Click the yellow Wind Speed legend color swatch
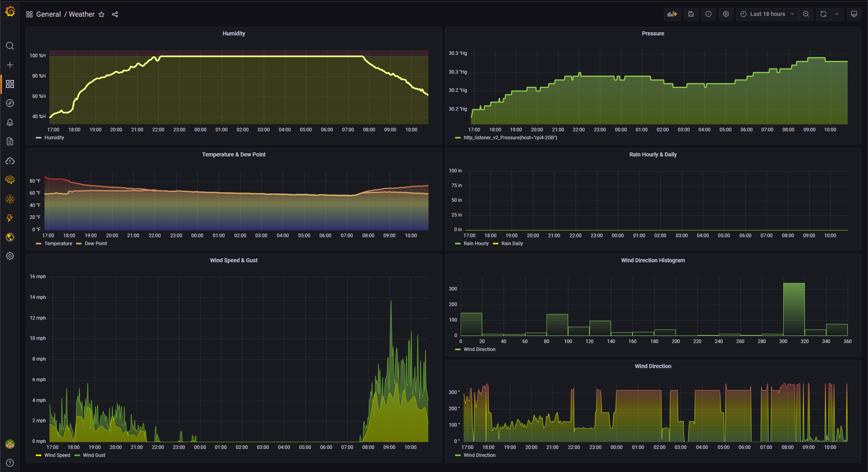868x472 pixels. (39, 455)
